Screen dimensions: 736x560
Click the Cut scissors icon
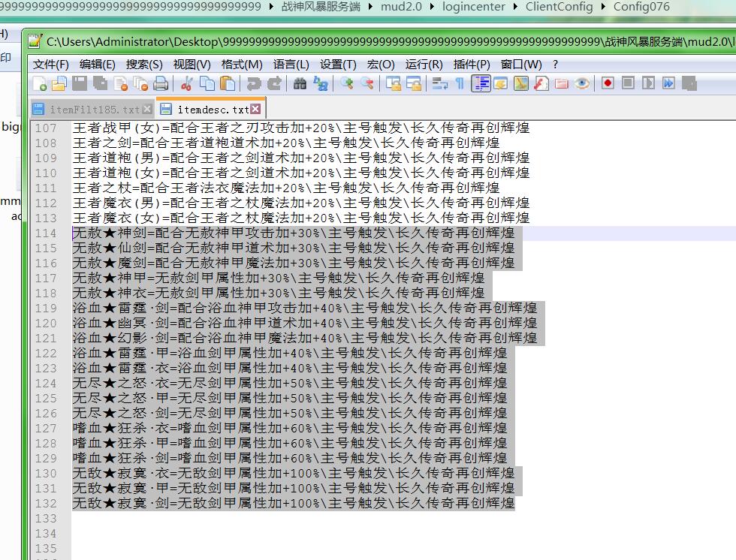[x=187, y=83]
